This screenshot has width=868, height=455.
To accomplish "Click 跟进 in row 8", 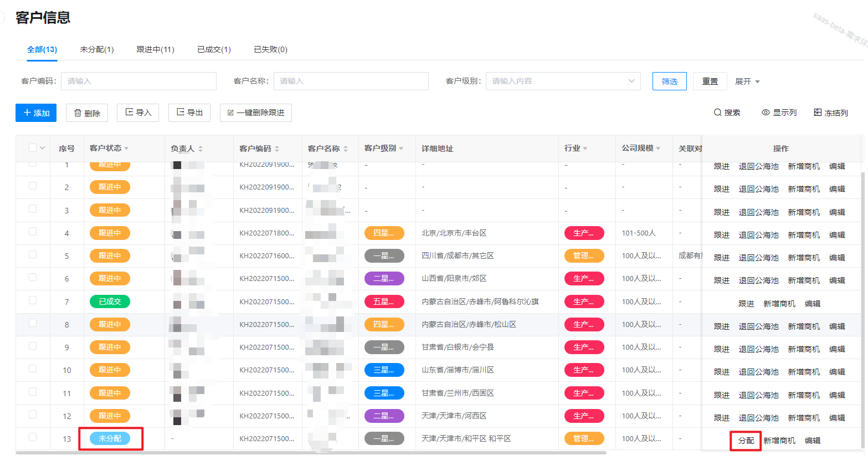I will 722,326.
